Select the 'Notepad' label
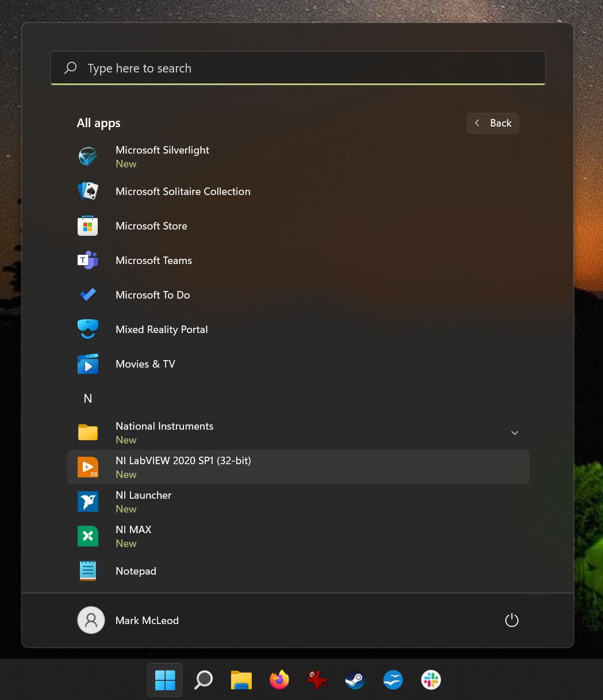The height and width of the screenshot is (700, 603). pyautogui.click(x=136, y=571)
